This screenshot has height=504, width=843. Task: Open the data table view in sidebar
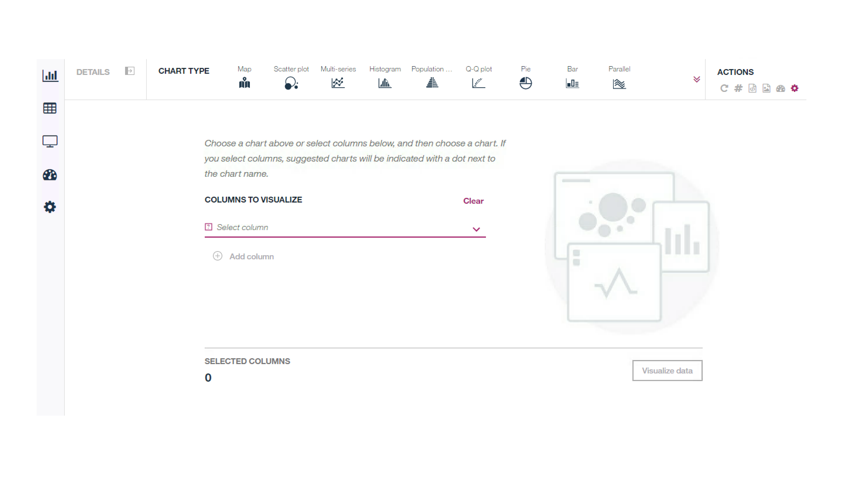pyautogui.click(x=50, y=108)
